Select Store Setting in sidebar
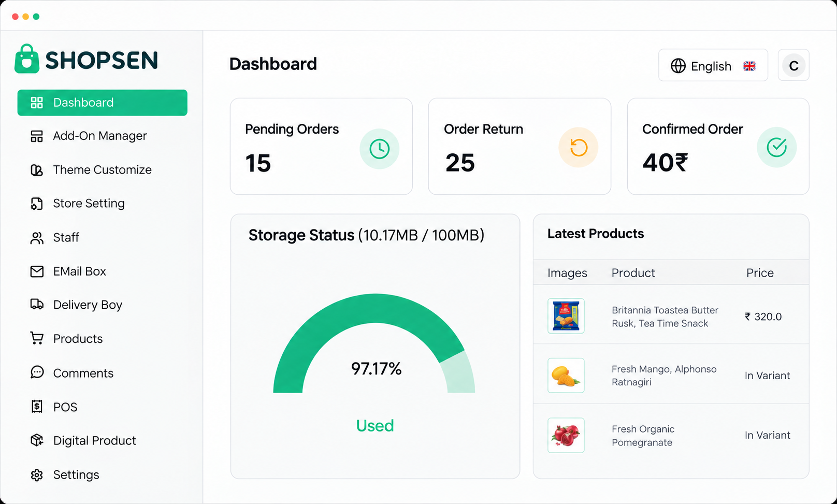Image resolution: width=837 pixels, height=504 pixels. click(103, 204)
